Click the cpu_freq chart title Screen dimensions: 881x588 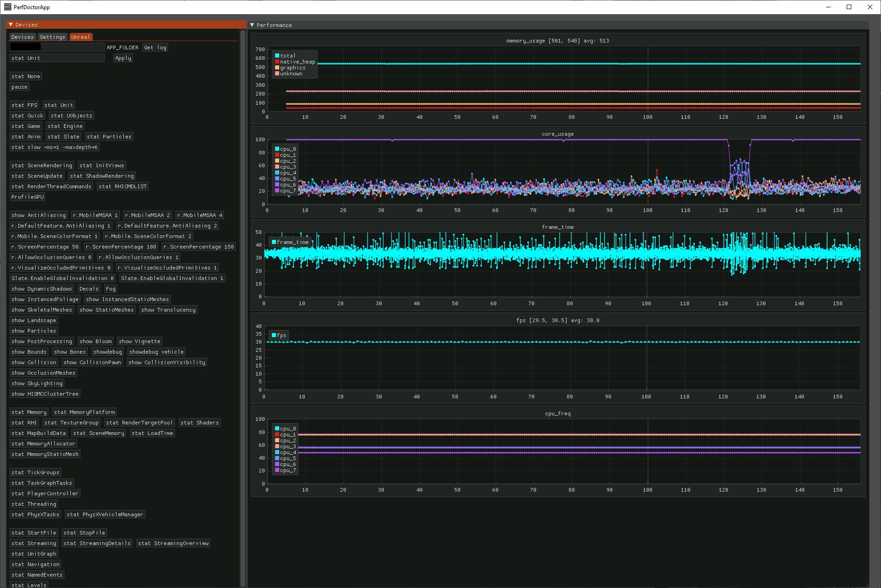pos(557,413)
